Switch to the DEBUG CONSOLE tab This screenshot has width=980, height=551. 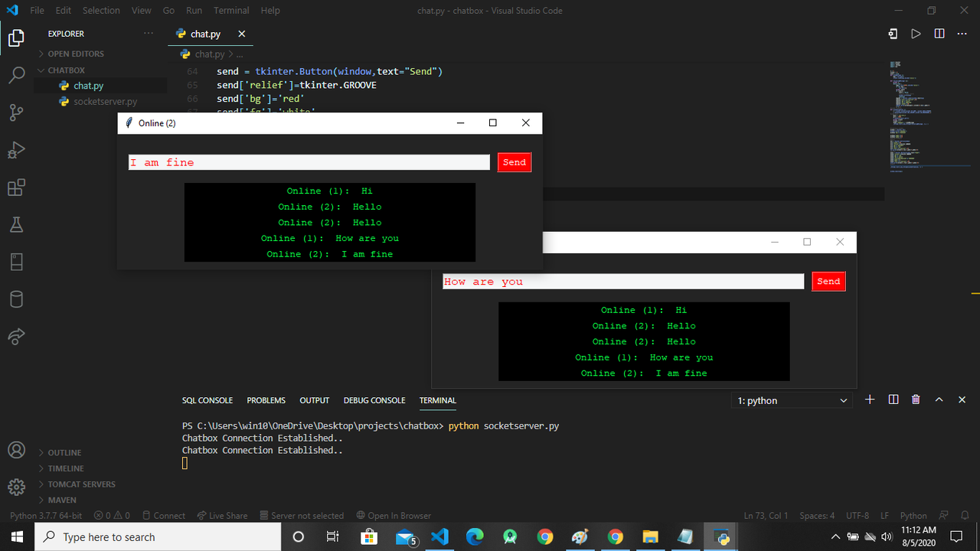click(x=374, y=400)
